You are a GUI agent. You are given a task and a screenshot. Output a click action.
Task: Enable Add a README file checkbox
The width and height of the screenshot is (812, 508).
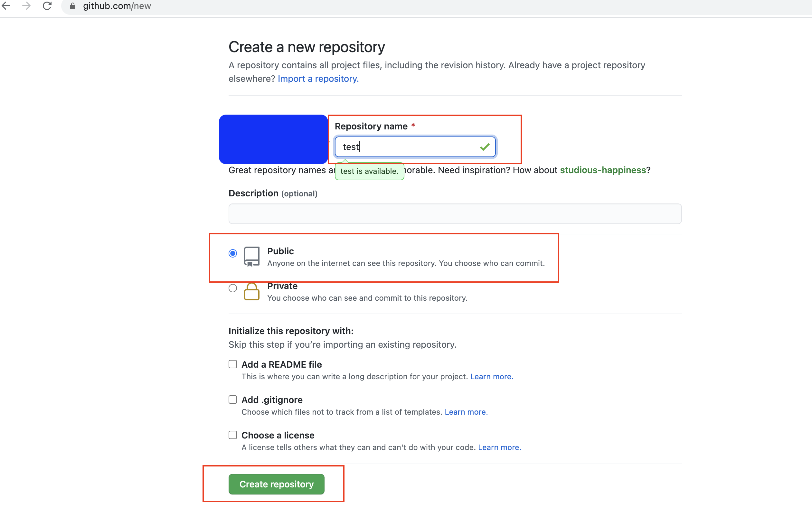point(233,364)
